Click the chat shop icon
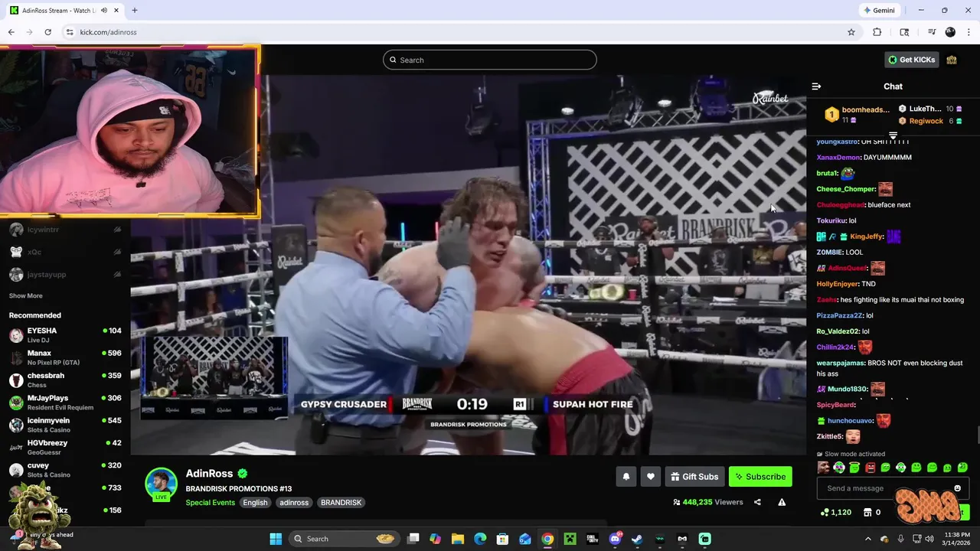980x551 pixels. point(867,512)
